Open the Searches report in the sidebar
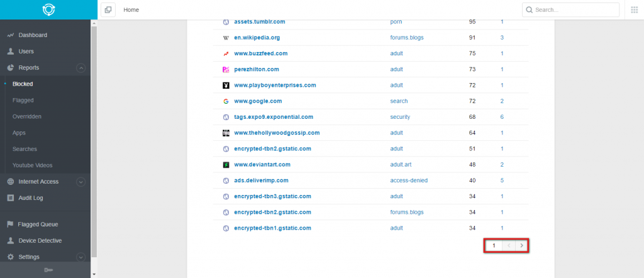This screenshot has height=278, width=644. pos(25,149)
